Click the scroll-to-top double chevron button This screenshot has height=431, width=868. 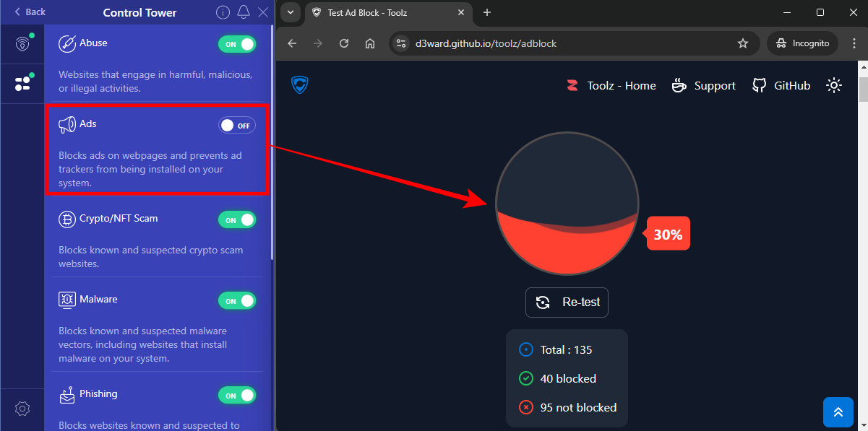coord(838,412)
